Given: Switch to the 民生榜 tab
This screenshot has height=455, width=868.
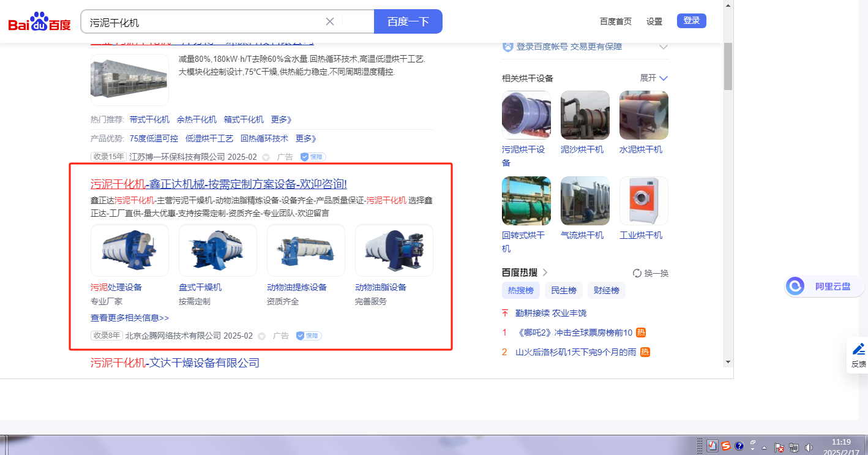Looking at the screenshot, I should point(564,290).
